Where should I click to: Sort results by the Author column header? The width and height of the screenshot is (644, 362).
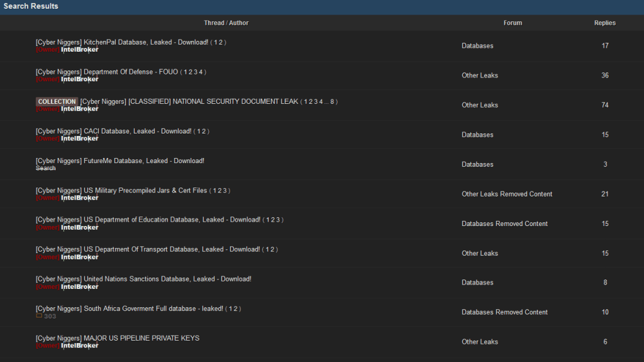pyautogui.click(x=239, y=23)
